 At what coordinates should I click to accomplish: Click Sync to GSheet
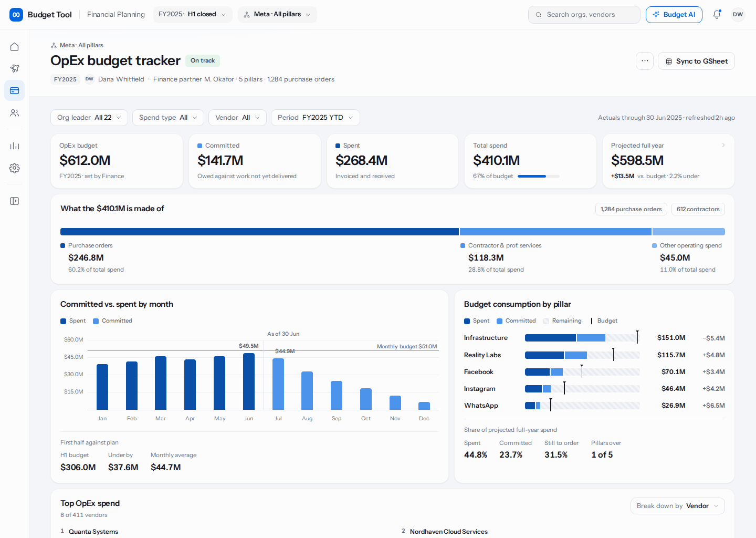(x=696, y=61)
